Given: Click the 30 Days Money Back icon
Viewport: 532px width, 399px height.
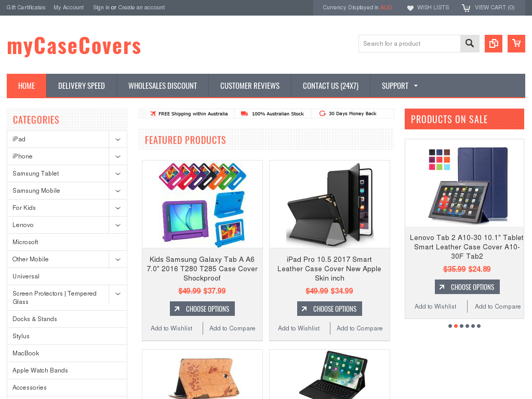Looking at the screenshot, I should pyautogui.click(x=322, y=113).
